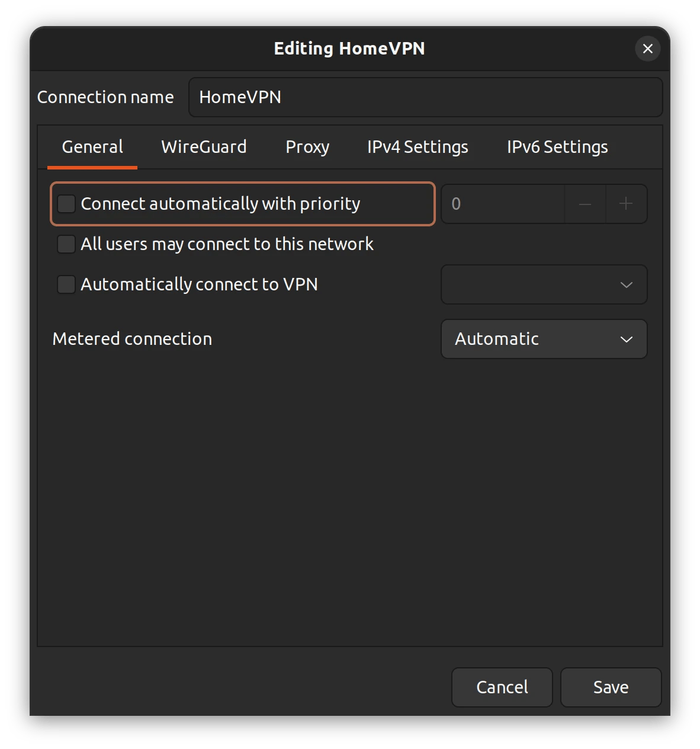
Task: Edit the Connection name field
Action: click(x=425, y=97)
